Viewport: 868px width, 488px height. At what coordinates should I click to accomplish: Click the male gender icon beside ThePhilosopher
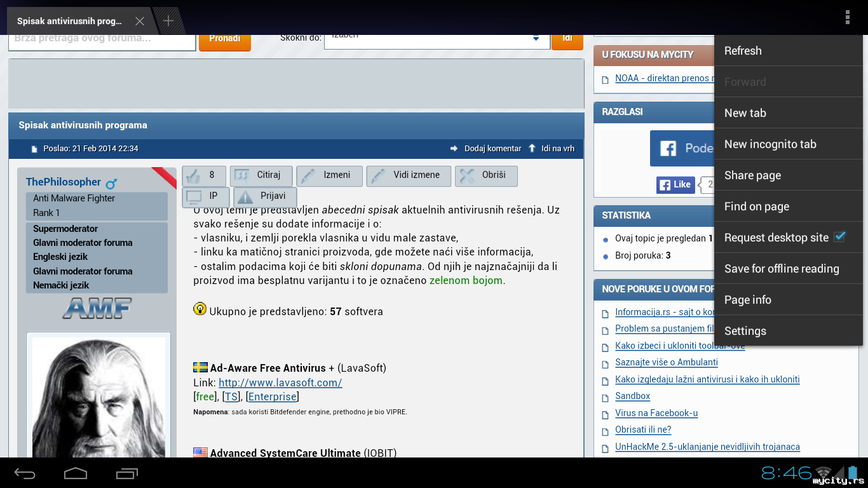point(111,184)
